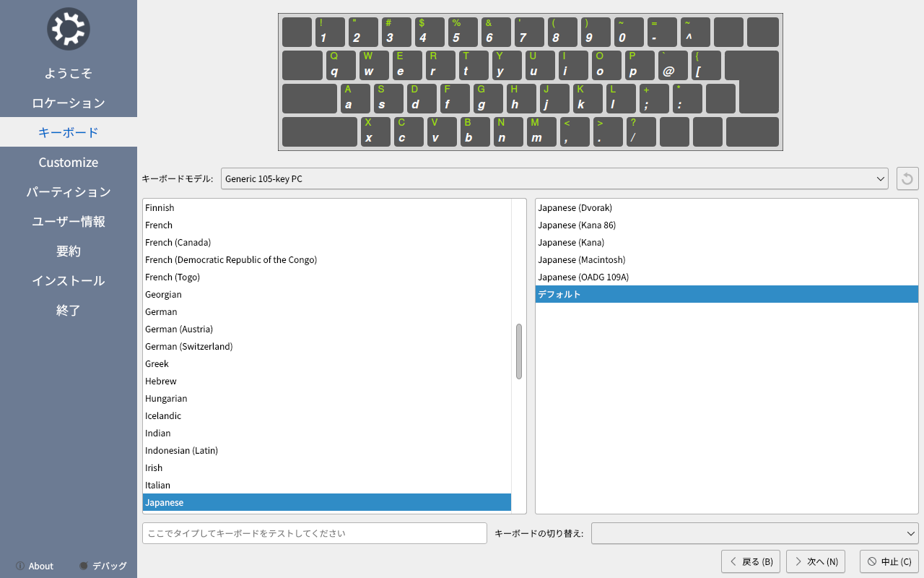Image resolution: width=924 pixels, height=578 pixels.
Task: Select Icelandic layout
Action: pos(327,415)
